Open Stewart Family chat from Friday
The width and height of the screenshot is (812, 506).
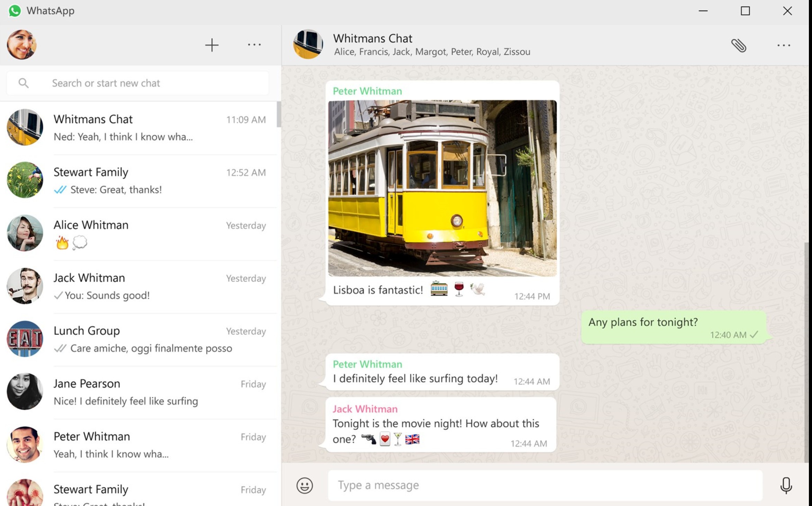tap(138, 489)
